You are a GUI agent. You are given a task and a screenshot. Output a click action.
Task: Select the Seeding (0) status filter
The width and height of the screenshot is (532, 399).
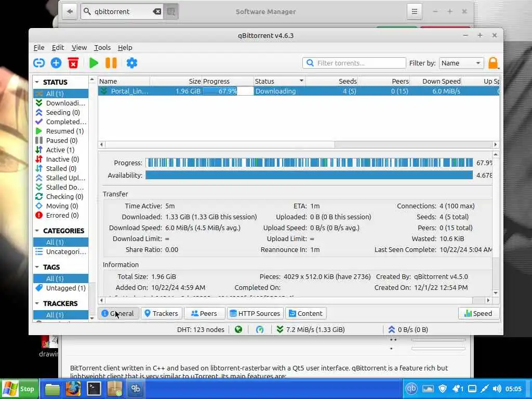pos(61,112)
